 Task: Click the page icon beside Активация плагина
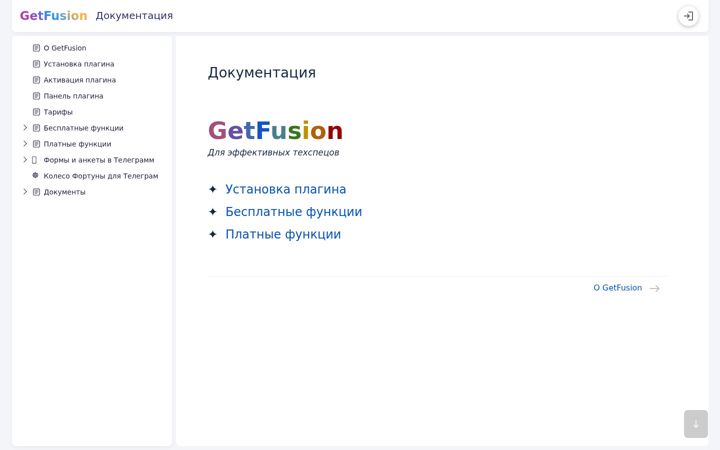(x=36, y=80)
